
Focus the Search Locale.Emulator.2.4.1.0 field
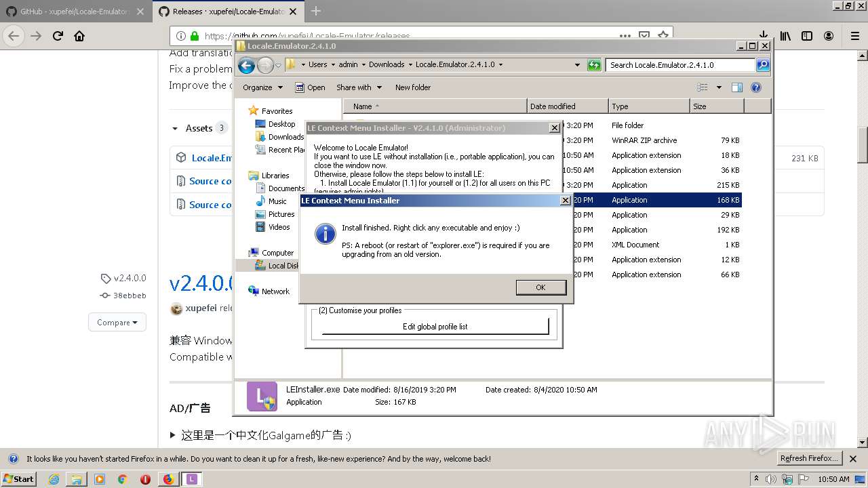[680, 65]
